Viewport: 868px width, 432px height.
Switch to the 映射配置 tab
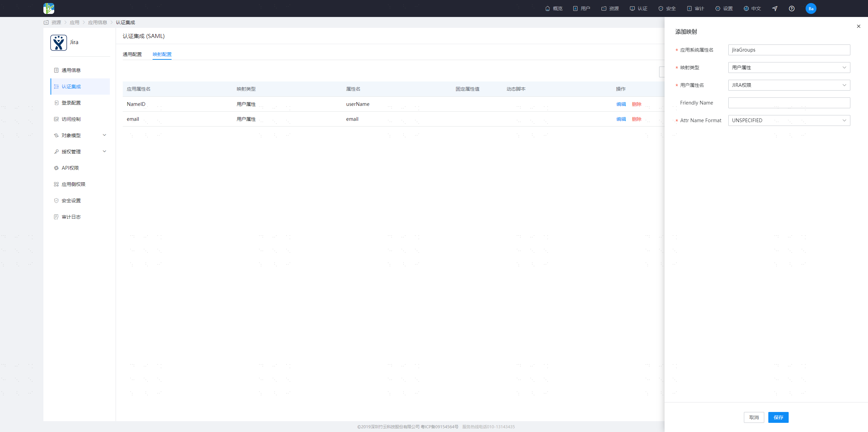(162, 54)
